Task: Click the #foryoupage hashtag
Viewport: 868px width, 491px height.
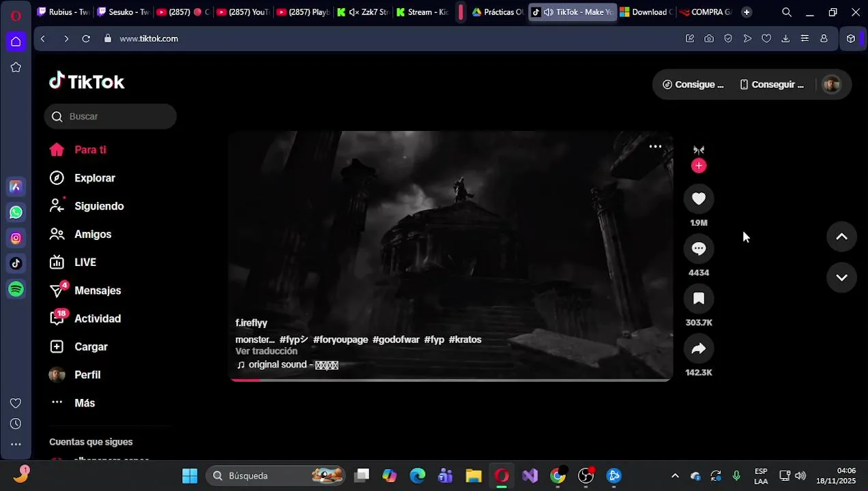Action: [341, 340]
